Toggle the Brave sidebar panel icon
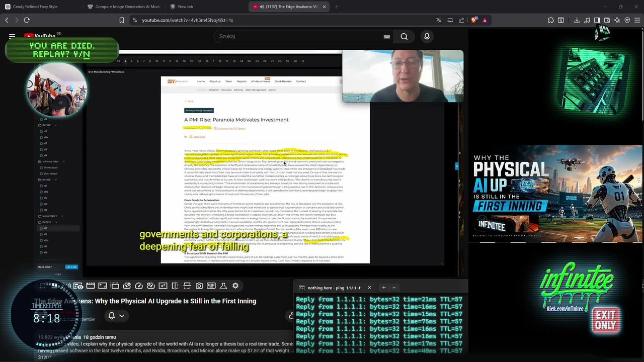Viewport: 644px width, 362px height. tap(597, 20)
